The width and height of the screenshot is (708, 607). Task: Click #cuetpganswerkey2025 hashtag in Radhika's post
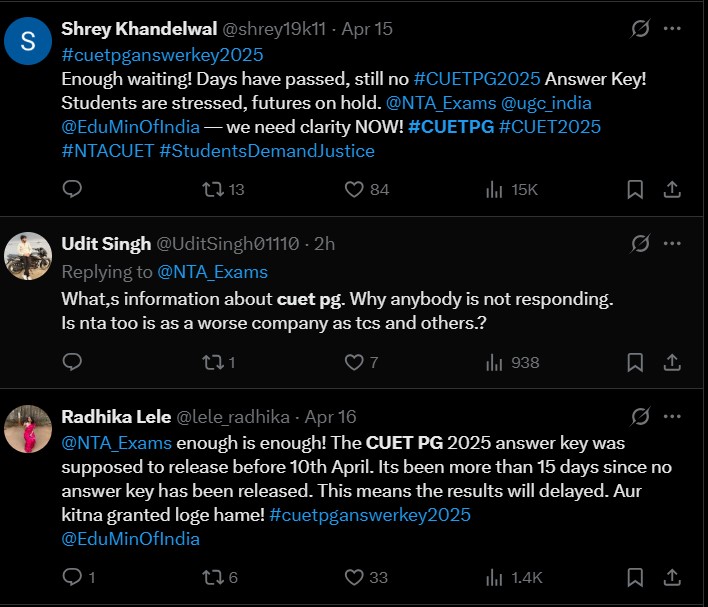point(369,514)
